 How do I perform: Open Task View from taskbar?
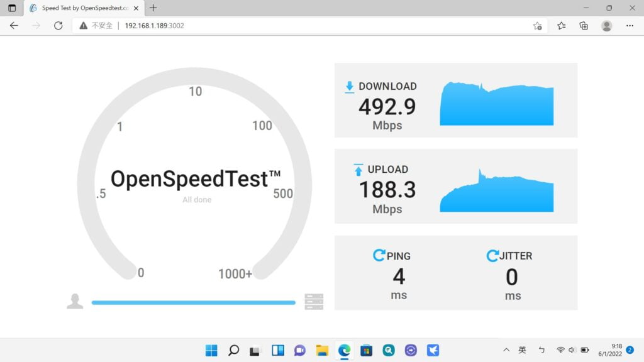[255, 350]
